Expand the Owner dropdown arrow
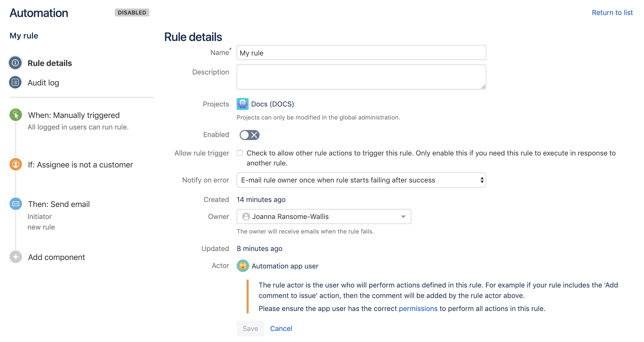Image resolution: width=644 pixels, height=342 pixels. [x=403, y=216]
